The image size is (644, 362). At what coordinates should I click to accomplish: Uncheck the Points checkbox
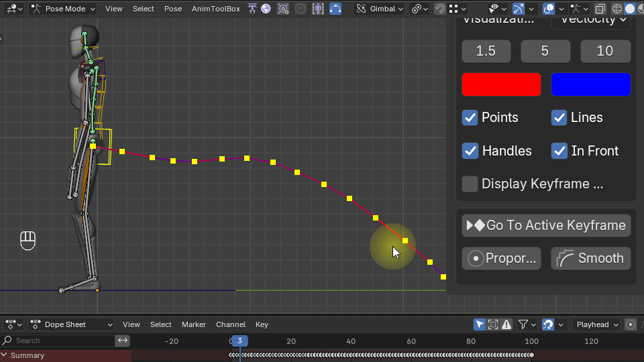point(470,117)
